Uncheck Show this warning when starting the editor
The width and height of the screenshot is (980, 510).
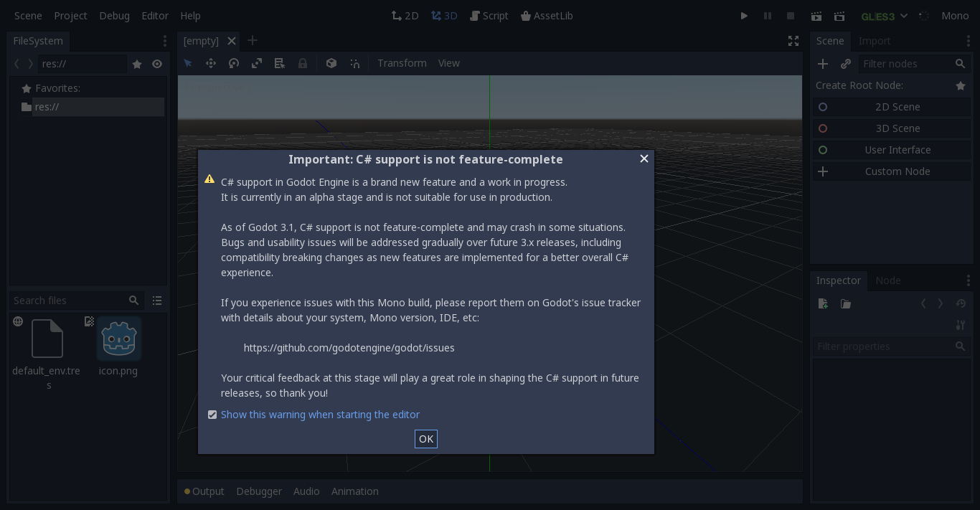212,415
